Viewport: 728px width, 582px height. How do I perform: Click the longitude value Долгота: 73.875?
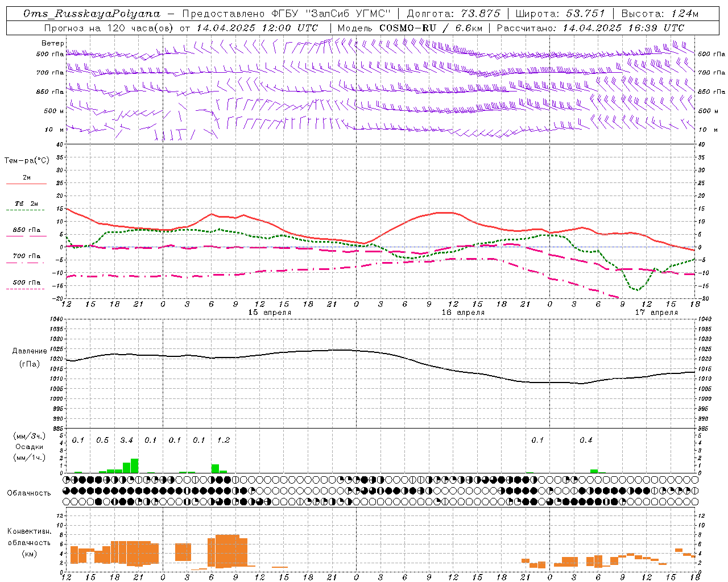(x=454, y=14)
